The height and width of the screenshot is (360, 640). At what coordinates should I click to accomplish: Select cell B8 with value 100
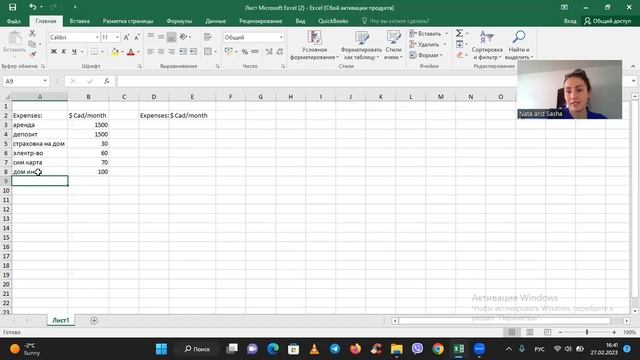click(88, 172)
